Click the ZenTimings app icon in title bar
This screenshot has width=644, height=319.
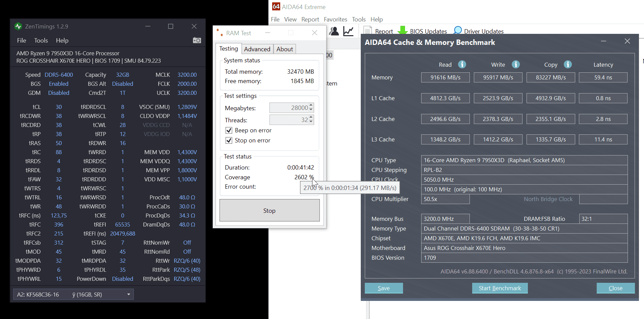tap(18, 26)
